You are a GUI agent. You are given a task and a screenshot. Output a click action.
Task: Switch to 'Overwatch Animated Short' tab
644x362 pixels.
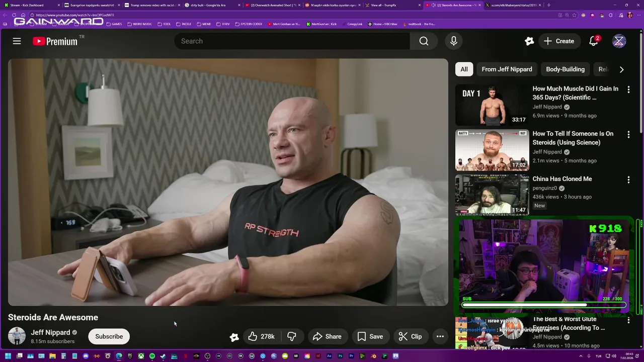[x=272, y=5]
